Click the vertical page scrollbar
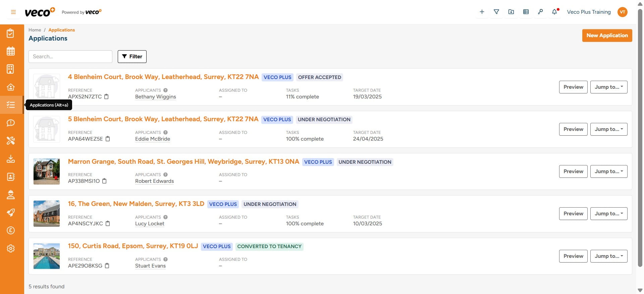644x294 pixels. (640, 134)
